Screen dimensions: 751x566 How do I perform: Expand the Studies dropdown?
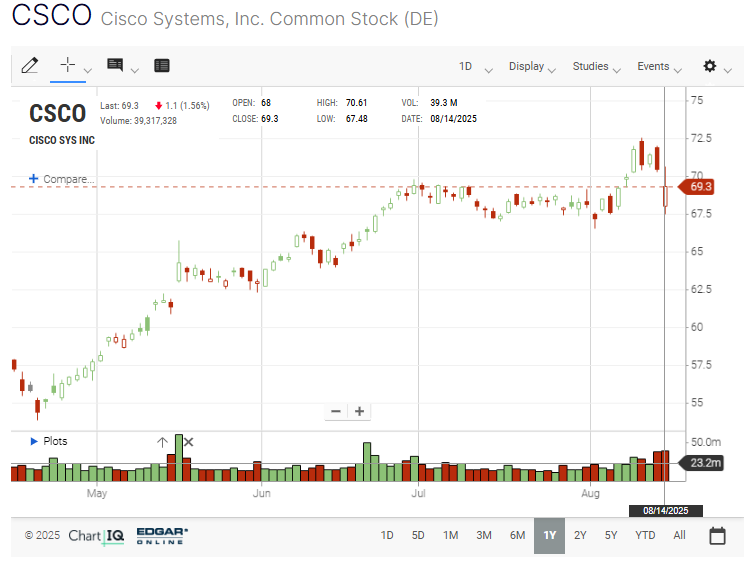[x=597, y=67]
